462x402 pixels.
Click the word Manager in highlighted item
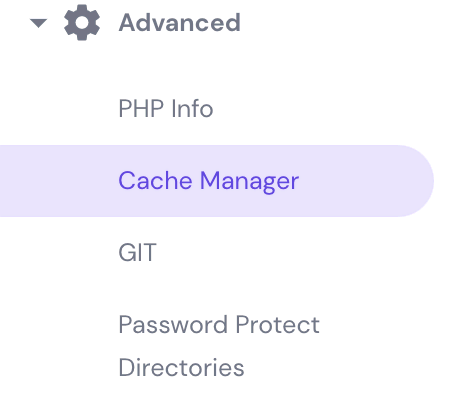click(249, 182)
